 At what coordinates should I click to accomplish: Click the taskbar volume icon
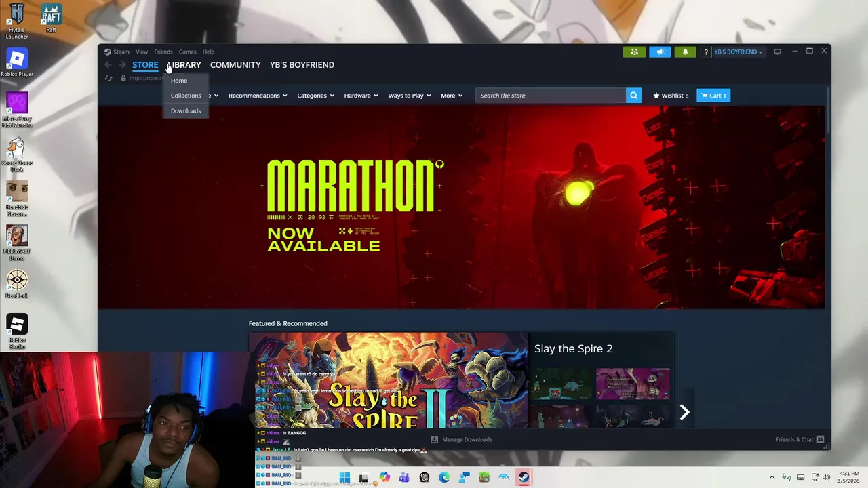[x=826, y=477]
